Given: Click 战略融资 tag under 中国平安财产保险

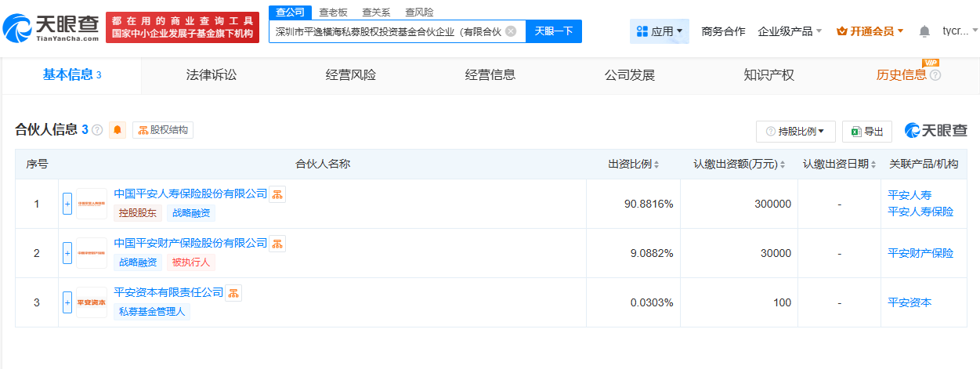Looking at the screenshot, I should 137,262.
